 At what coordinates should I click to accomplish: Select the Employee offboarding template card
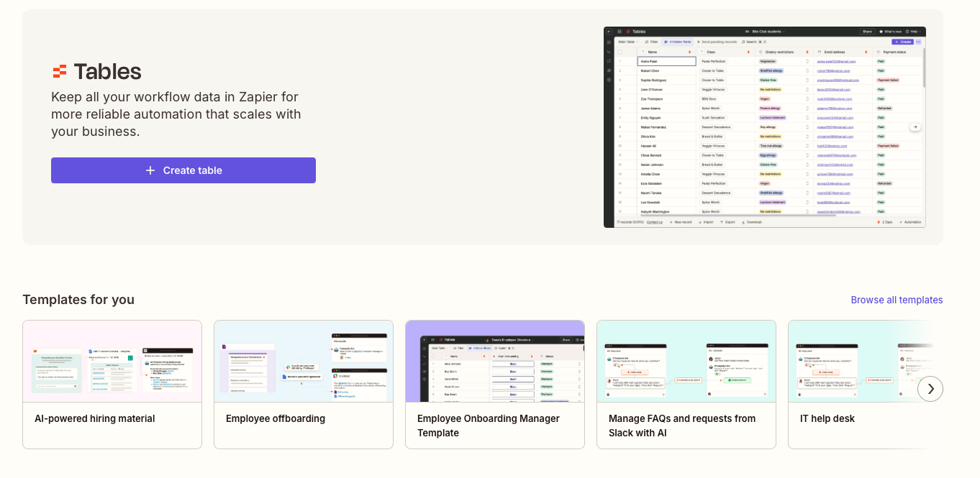click(x=304, y=385)
